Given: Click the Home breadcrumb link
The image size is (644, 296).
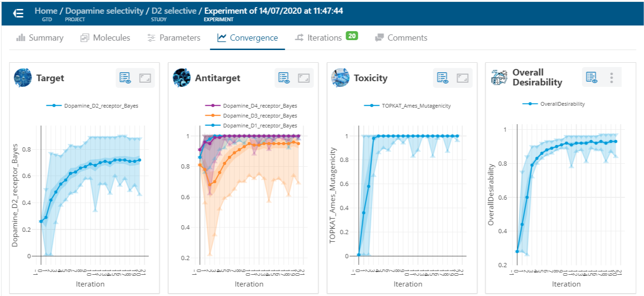Looking at the screenshot, I should coord(46,10).
